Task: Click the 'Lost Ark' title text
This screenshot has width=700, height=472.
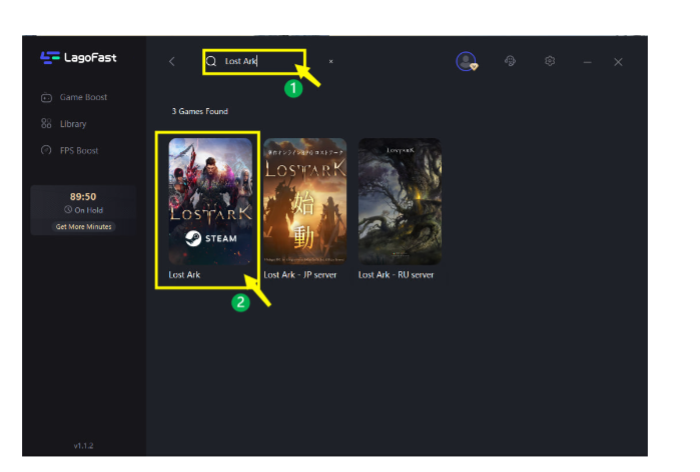Action: 184,275
